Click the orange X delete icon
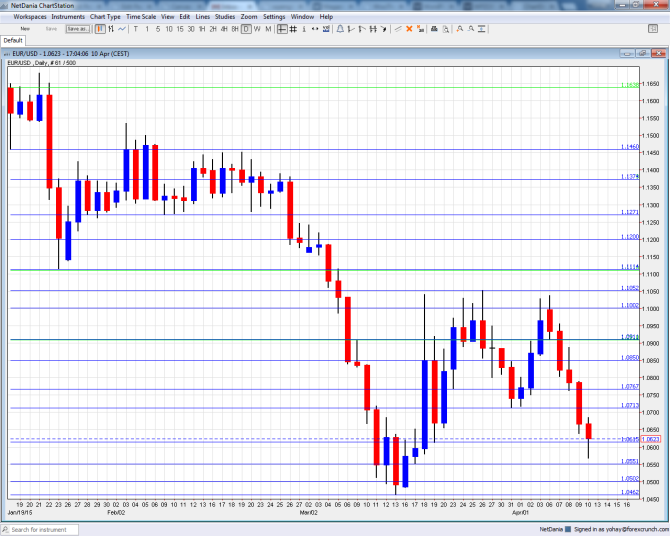670x536 pixels. 409,29
